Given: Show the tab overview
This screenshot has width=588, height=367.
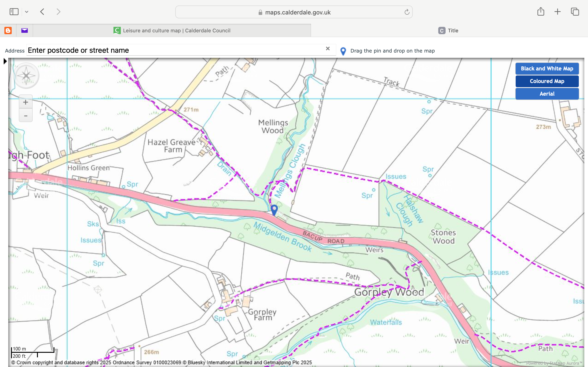Looking at the screenshot, I should [575, 12].
